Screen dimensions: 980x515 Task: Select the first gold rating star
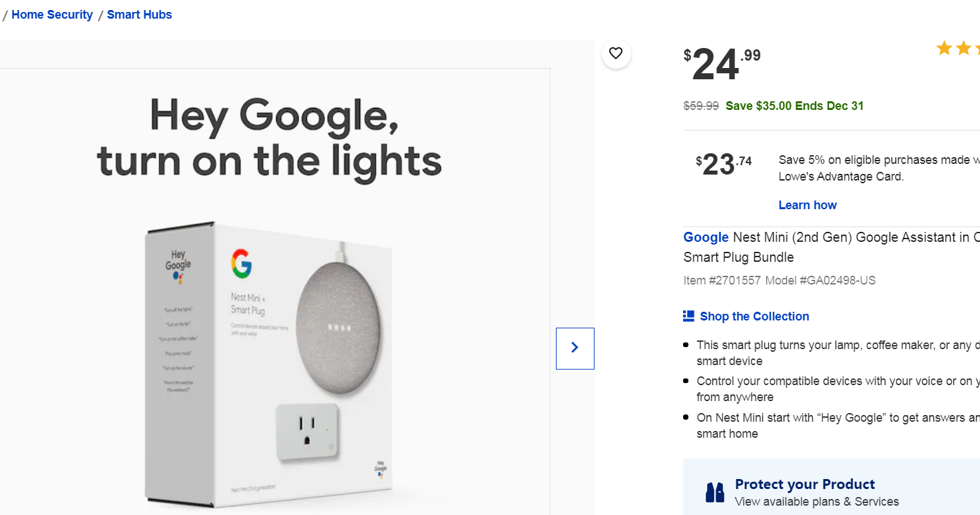pyautogui.click(x=944, y=47)
